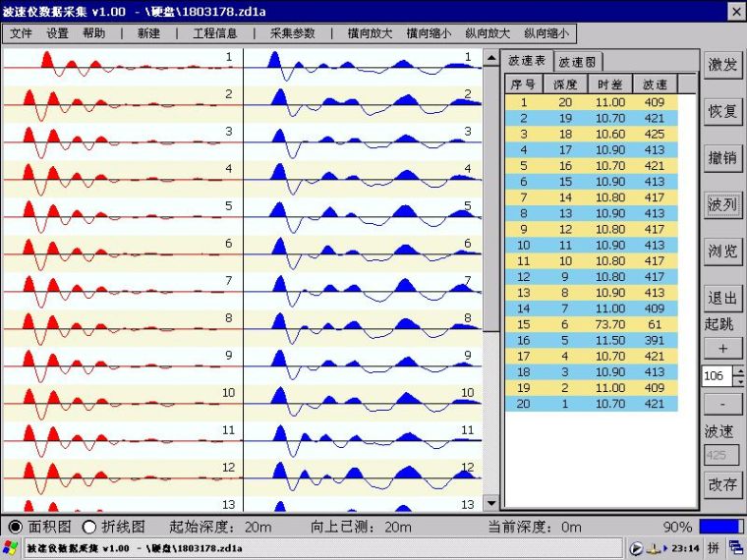
Task: Toggle the 波列 button
Action: click(x=722, y=204)
